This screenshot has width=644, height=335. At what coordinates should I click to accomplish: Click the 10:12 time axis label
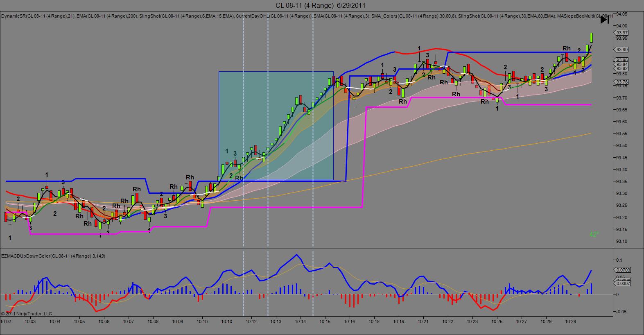[x=251, y=322]
